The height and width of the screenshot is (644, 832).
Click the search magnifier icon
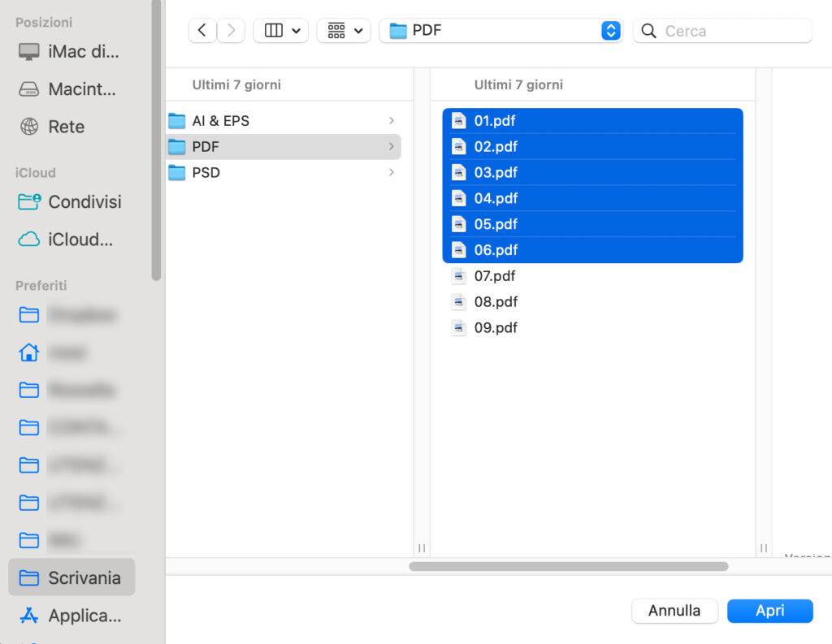pos(648,31)
